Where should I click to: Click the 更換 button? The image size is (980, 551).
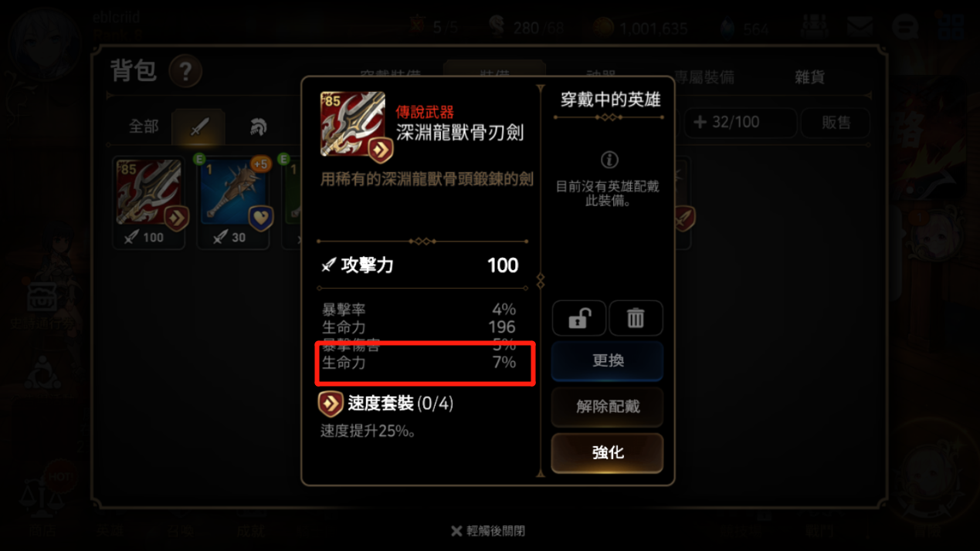pyautogui.click(x=607, y=361)
